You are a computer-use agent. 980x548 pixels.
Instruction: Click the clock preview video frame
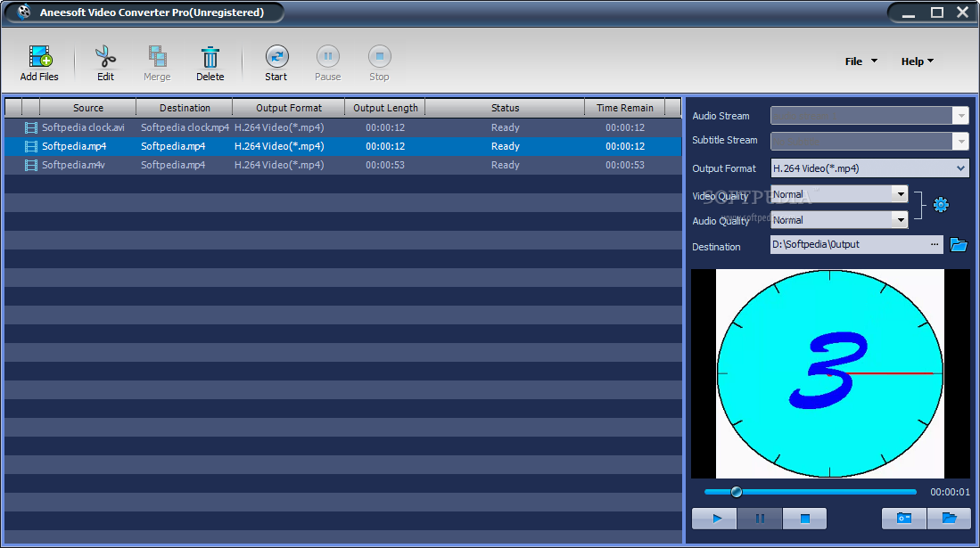pyautogui.click(x=830, y=373)
